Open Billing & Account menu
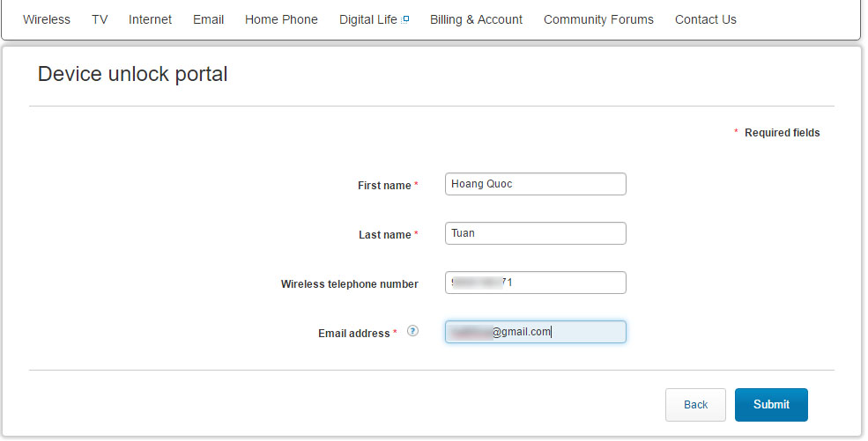Viewport: 868px width, 441px height. [476, 20]
